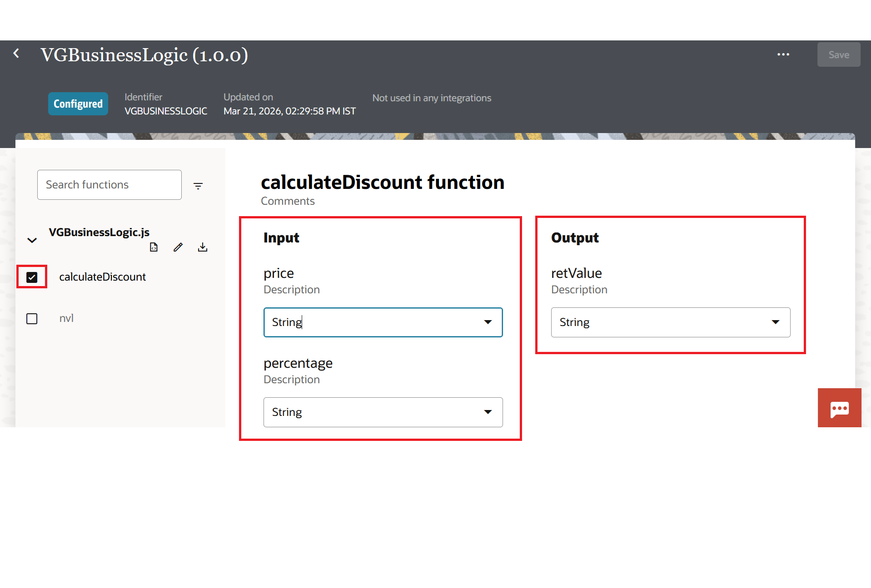871x588 pixels.
Task: Focus the Search functions field
Action: (109, 185)
